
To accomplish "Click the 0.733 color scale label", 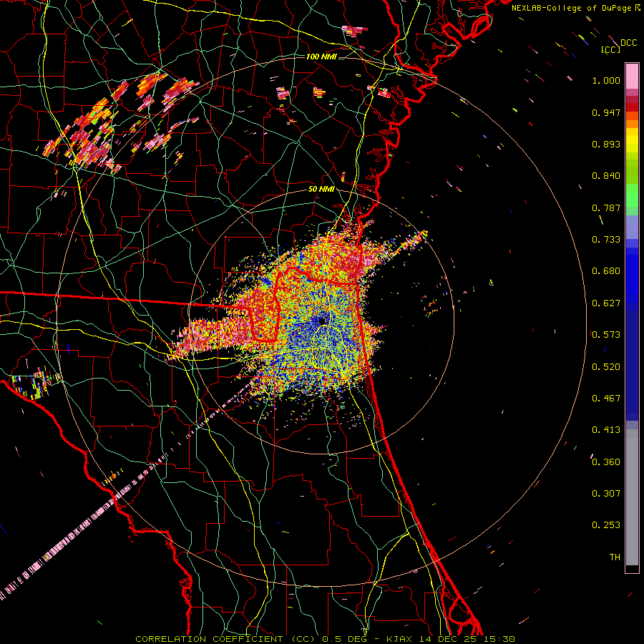I will 606,240.
